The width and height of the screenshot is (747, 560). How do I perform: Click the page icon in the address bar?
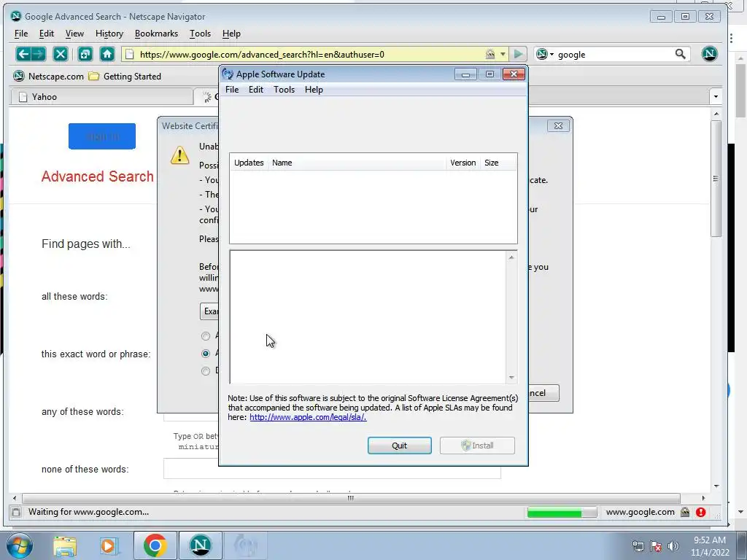(130, 55)
